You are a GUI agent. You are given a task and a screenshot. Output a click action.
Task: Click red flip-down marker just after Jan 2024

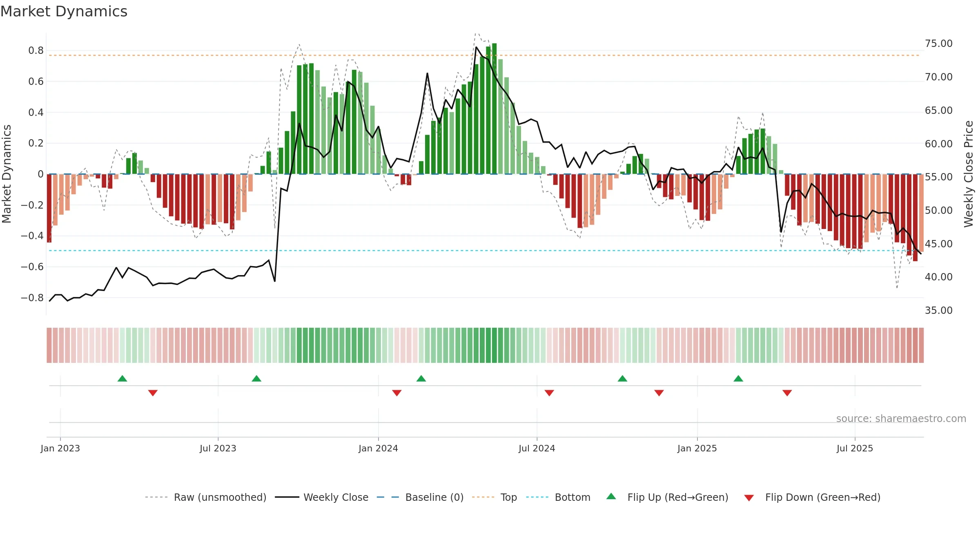pos(397,393)
